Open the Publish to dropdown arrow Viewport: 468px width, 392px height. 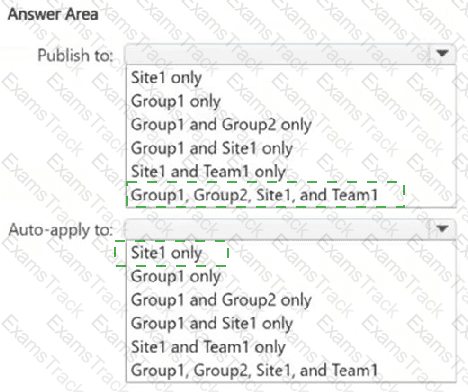[442, 53]
